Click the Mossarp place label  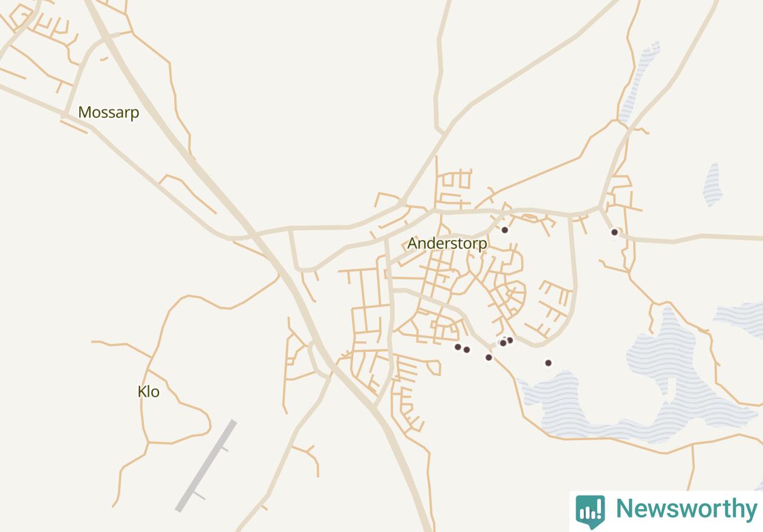[109, 112]
